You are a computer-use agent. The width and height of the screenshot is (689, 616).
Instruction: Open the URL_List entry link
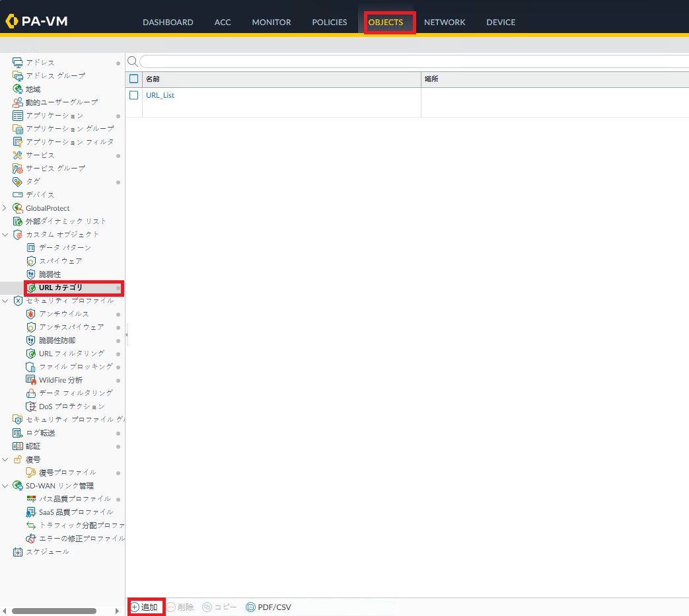click(160, 96)
